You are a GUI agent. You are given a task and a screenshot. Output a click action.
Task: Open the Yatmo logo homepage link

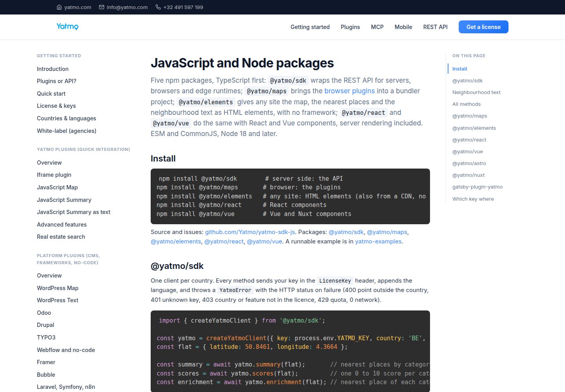pos(67,27)
